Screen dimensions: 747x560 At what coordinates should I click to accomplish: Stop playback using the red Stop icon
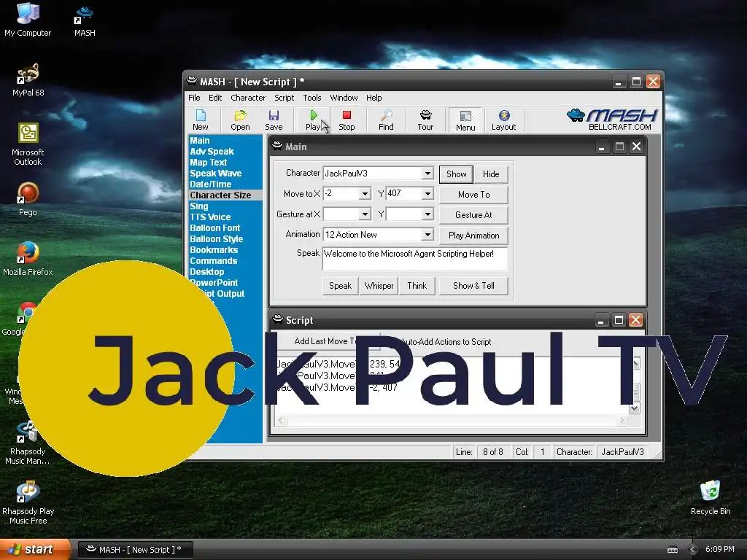[x=347, y=120]
